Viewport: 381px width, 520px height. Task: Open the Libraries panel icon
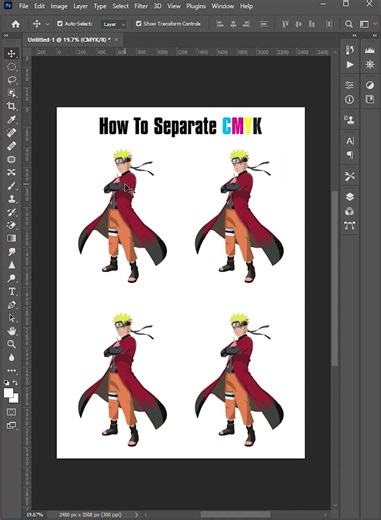(x=370, y=99)
